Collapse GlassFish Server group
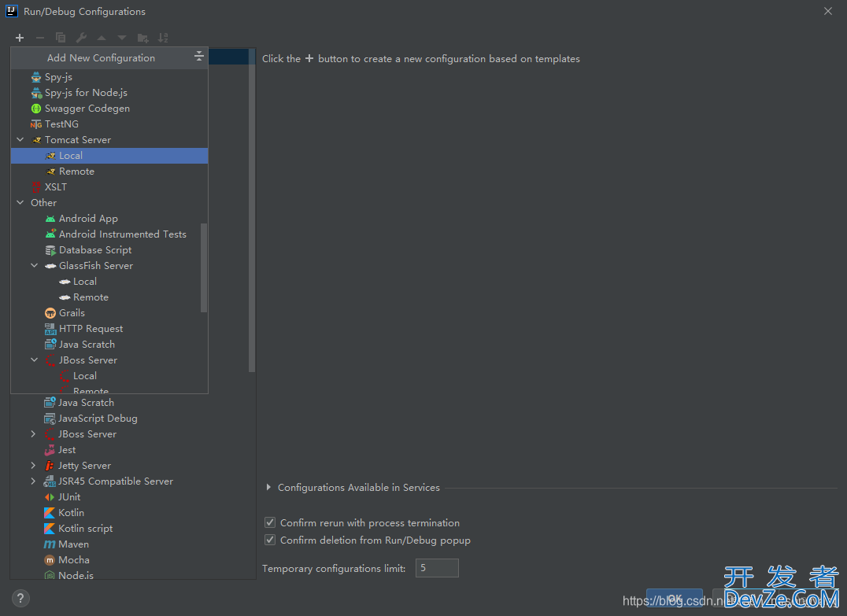Viewport: 847px width, 616px height. point(34,266)
